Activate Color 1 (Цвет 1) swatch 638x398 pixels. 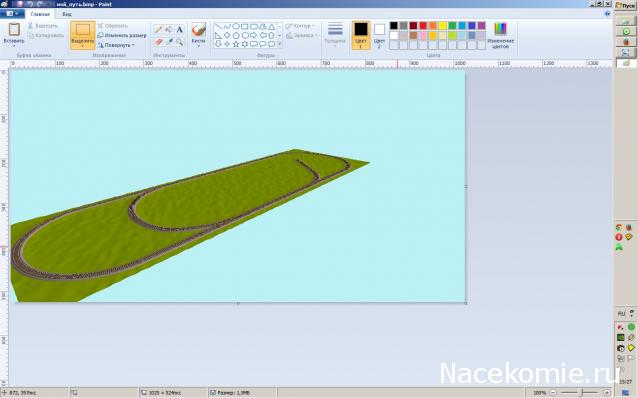[x=361, y=35]
